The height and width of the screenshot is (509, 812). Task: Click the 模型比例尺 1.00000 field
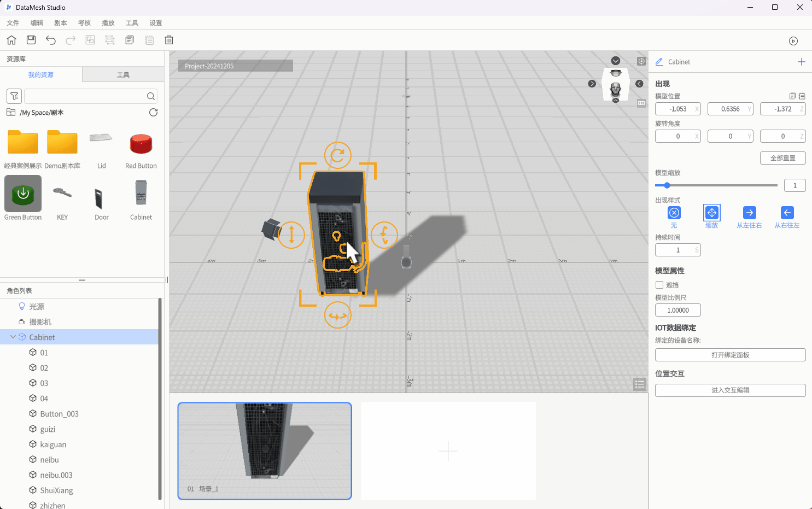(678, 310)
